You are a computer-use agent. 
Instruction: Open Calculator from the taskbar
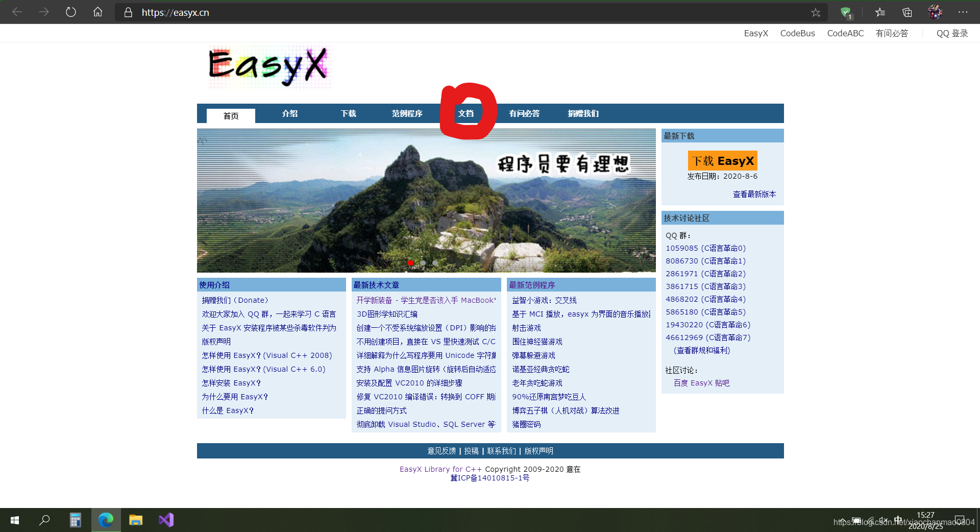click(x=75, y=520)
